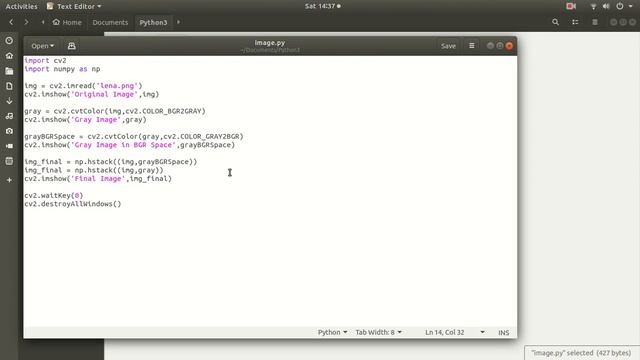Image resolution: width=640 pixels, height=360 pixels.
Task: Click Activities in the top bar
Action: (x=21, y=6)
